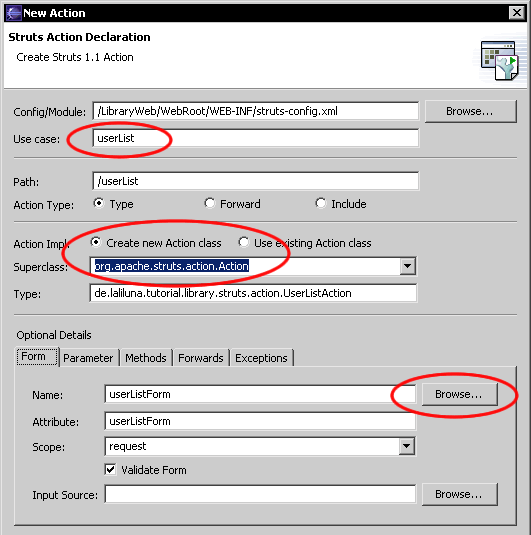Open the Methods tab

(x=146, y=358)
